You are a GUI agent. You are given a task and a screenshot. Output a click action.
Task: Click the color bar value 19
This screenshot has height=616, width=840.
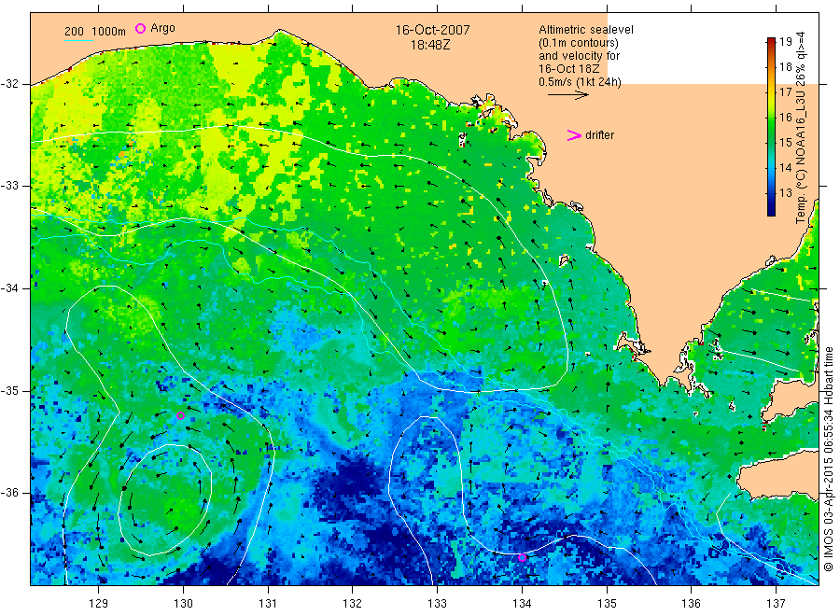(x=785, y=42)
